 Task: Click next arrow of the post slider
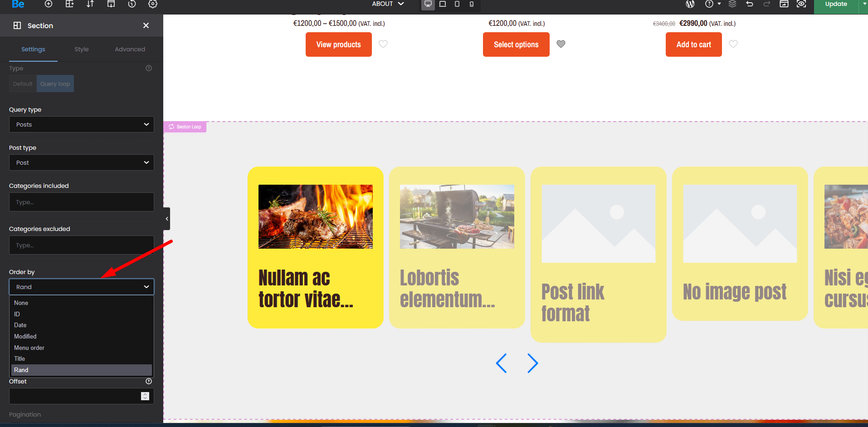(532, 363)
